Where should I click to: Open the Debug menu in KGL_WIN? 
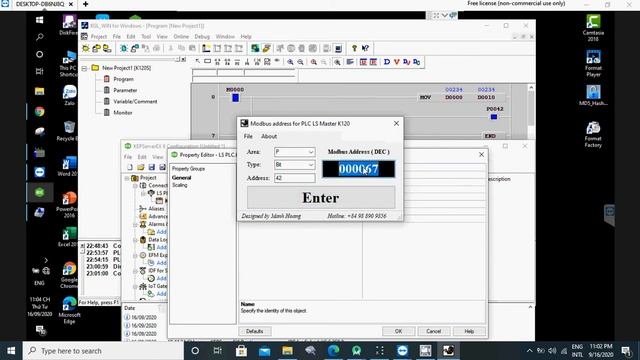click(202, 36)
